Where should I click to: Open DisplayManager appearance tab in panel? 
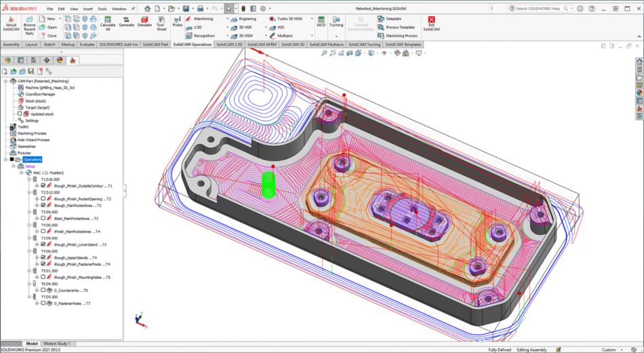(60, 60)
